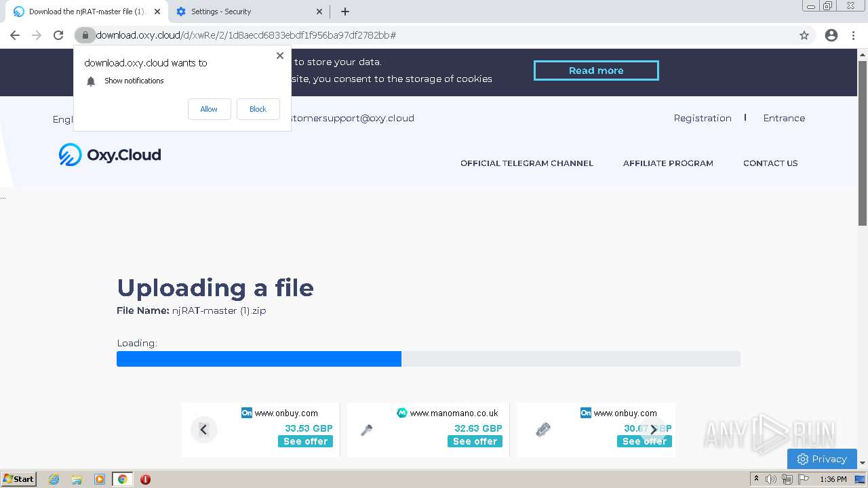Open the Chrome profile avatar icon
This screenshot has height=488, width=868.
(831, 35)
